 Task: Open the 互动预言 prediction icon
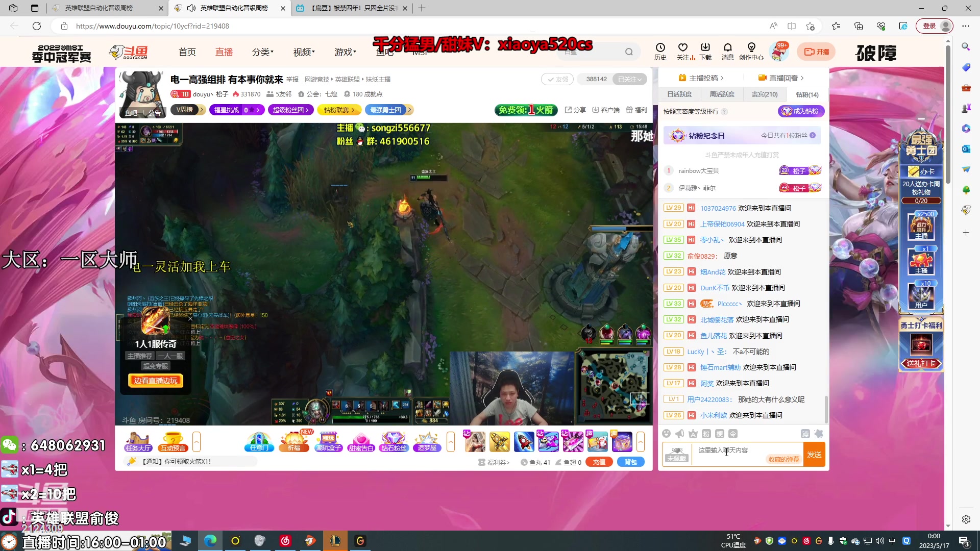173,442
